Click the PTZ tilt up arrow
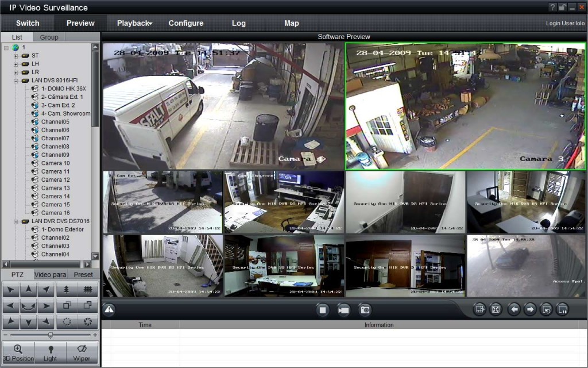 click(28, 290)
